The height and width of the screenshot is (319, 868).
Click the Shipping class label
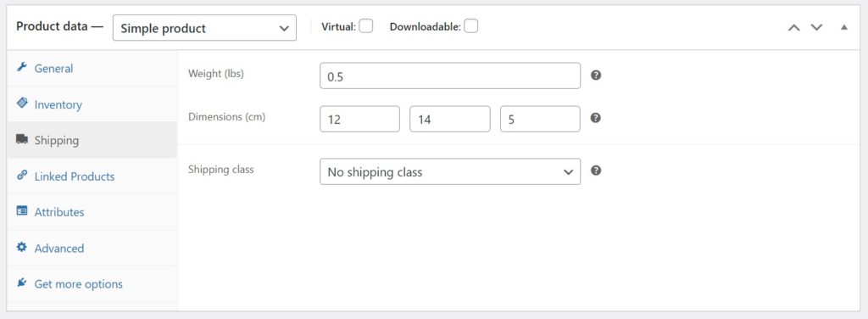coord(221,170)
